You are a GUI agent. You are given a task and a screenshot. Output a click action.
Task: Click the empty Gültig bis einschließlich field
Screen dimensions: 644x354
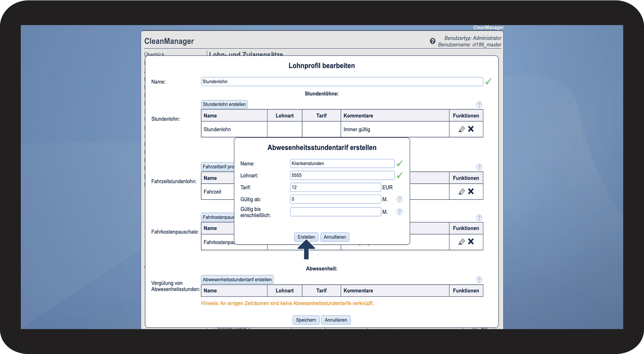pyautogui.click(x=335, y=212)
